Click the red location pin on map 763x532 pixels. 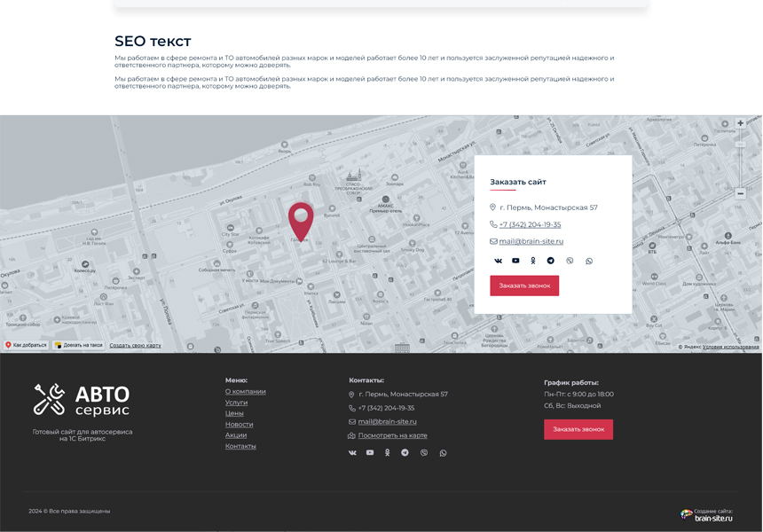[x=301, y=218]
